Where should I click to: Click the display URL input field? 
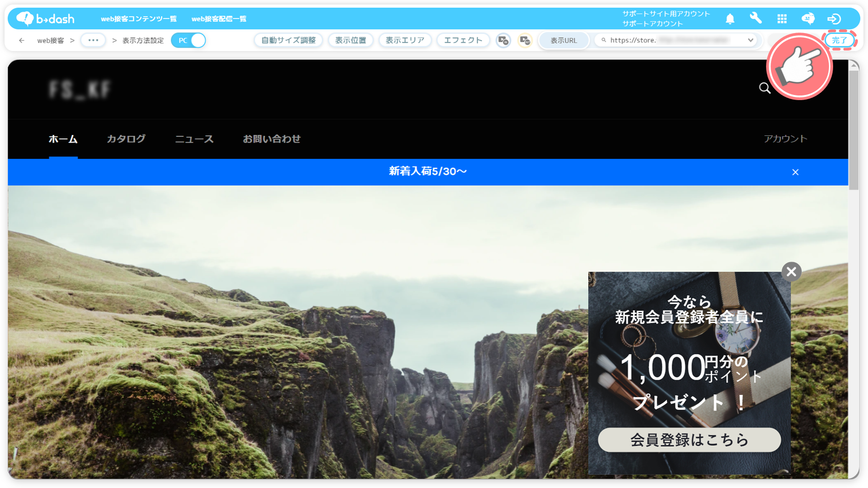675,40
